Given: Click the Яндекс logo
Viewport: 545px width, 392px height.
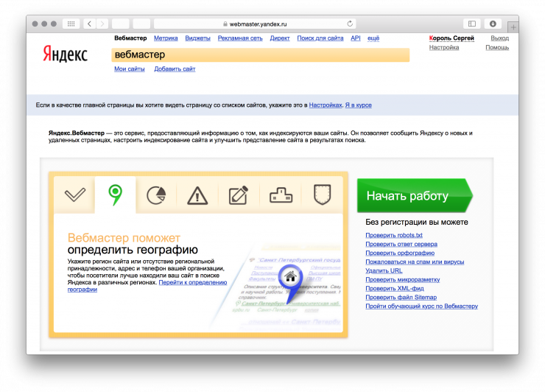Looking at the screenshot, I should click(x=65, y=54).
